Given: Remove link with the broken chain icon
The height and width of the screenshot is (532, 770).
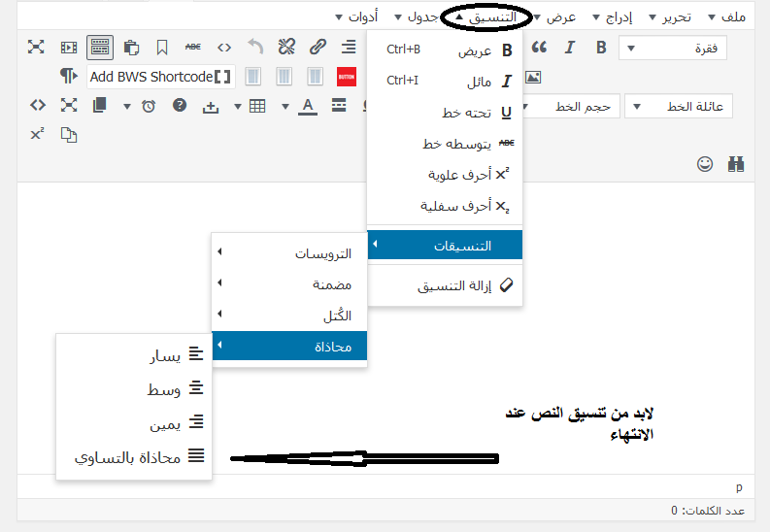Looking at the screenshot, I should (x=286, y=47).
